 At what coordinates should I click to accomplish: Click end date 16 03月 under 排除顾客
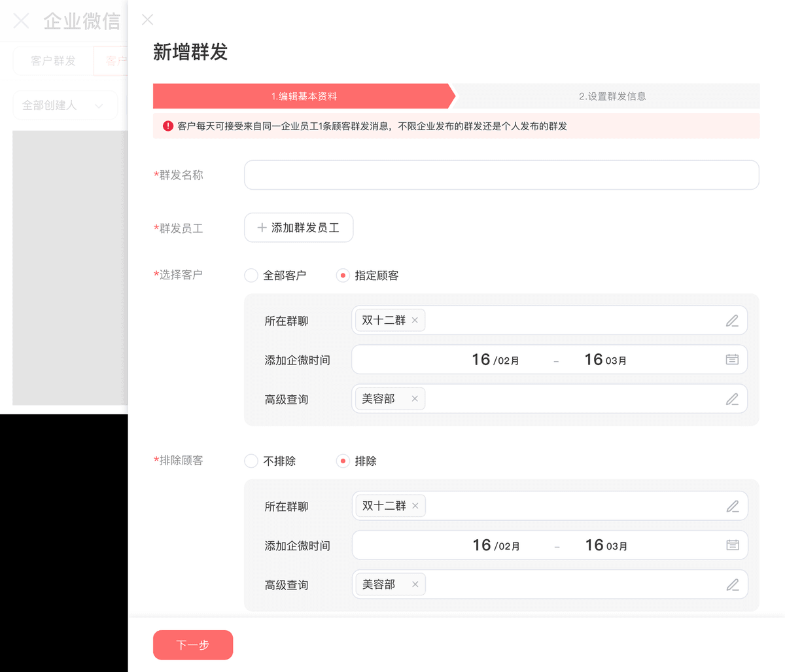(x=606, y=546)
